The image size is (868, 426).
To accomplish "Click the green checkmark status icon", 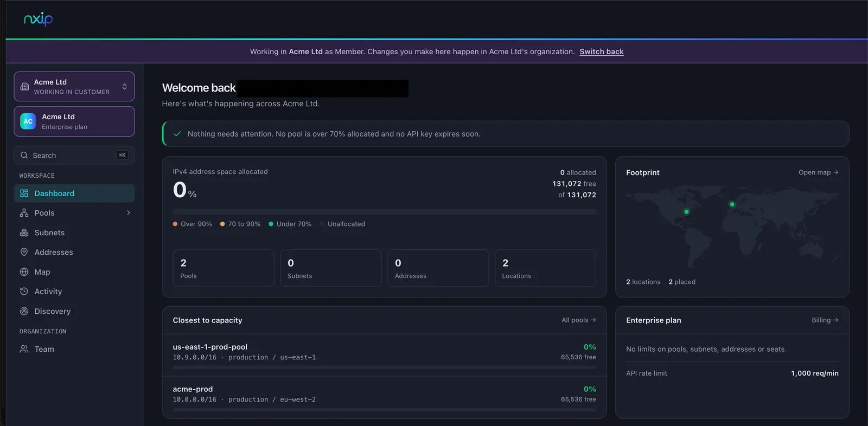I will [177, 134].
